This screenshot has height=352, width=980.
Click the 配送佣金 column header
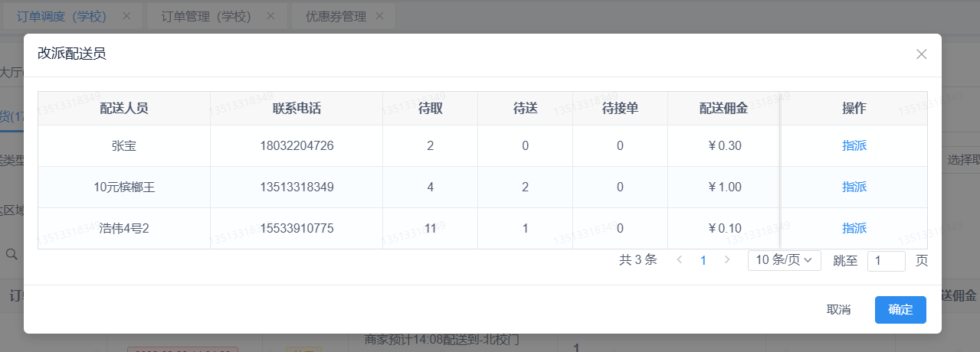point(723,109)
